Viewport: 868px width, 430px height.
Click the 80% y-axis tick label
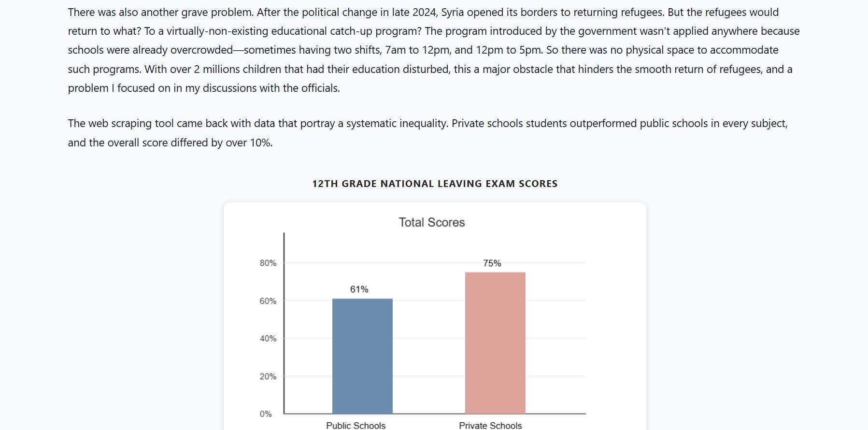point(268,263)
